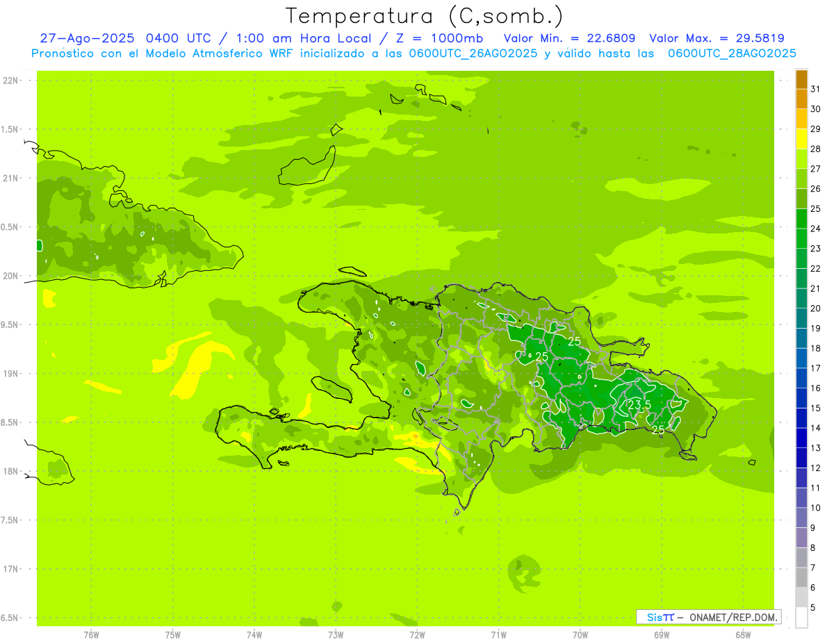Viewport: 834px width, 644px height.
Task: Click the "22N" latitude label
Action: pyautogui.click(x=10, y=81)
